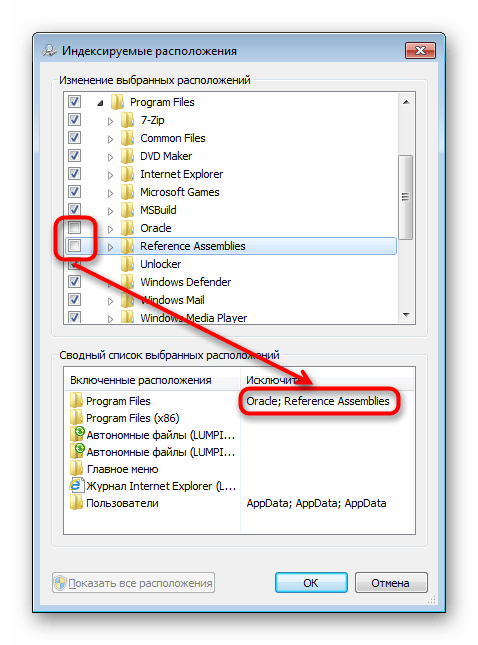Select the Oracle folder icon
This screenshot has height=645, width=478.
[127, 227]
